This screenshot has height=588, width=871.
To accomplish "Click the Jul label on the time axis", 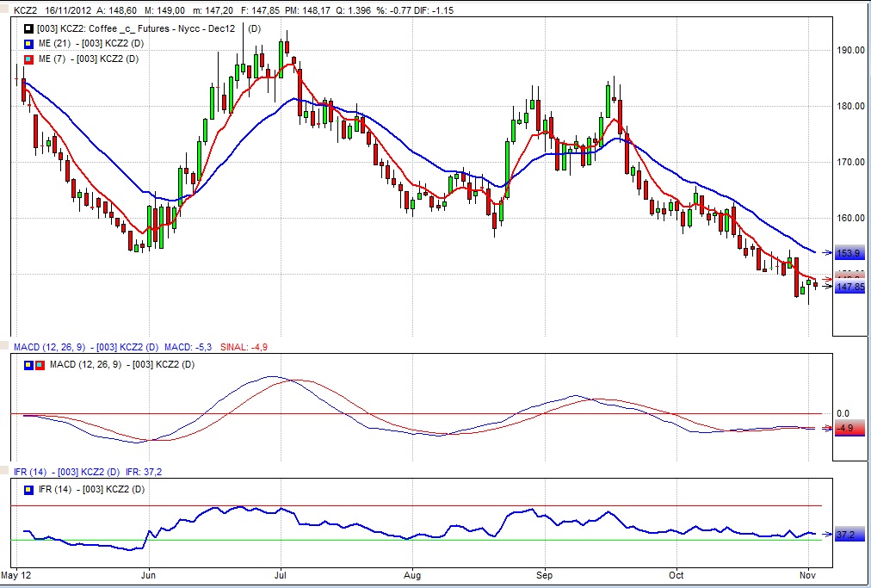I will pyautogui.click(x=281, y=573).
